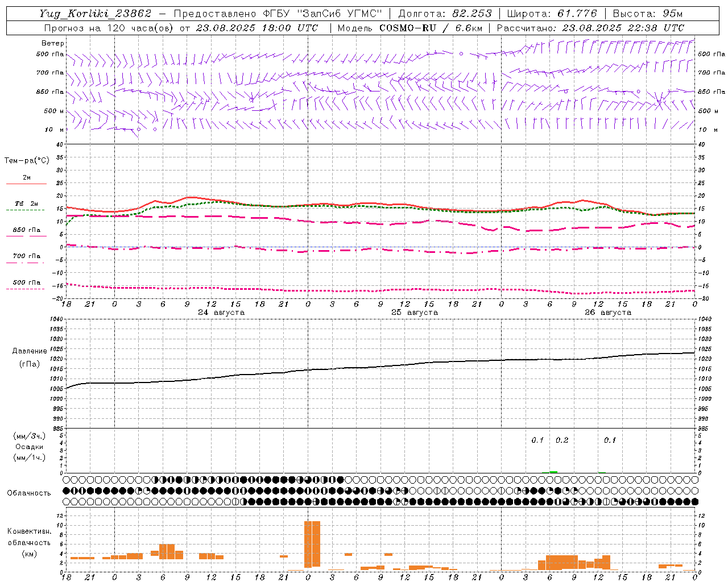Click the Высота: 95м header value
Viewport: 728px width, 582px height.
(647, 14)
